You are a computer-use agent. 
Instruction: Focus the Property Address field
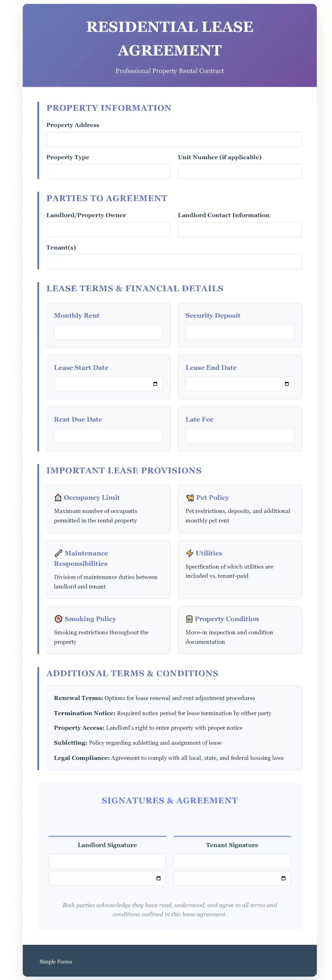click(174, 140)
